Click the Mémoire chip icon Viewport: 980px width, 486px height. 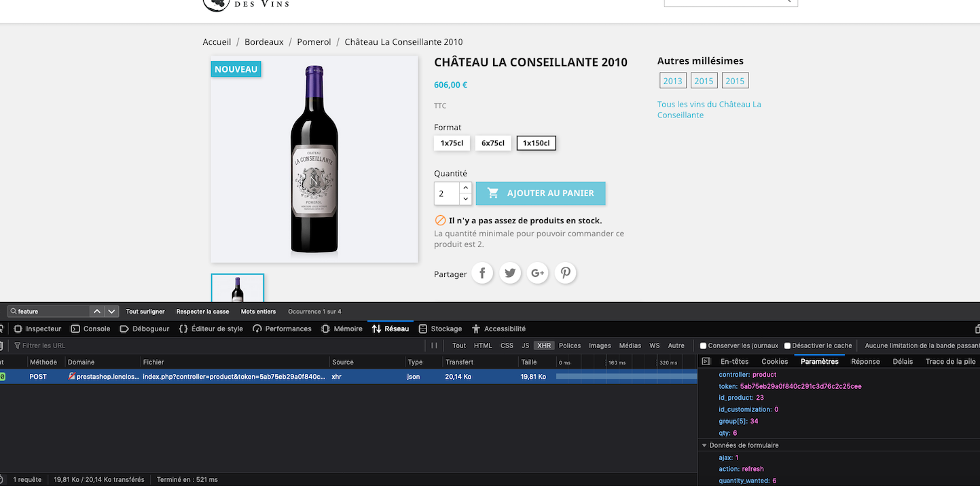pyautogui.click(x=326, y=329)
